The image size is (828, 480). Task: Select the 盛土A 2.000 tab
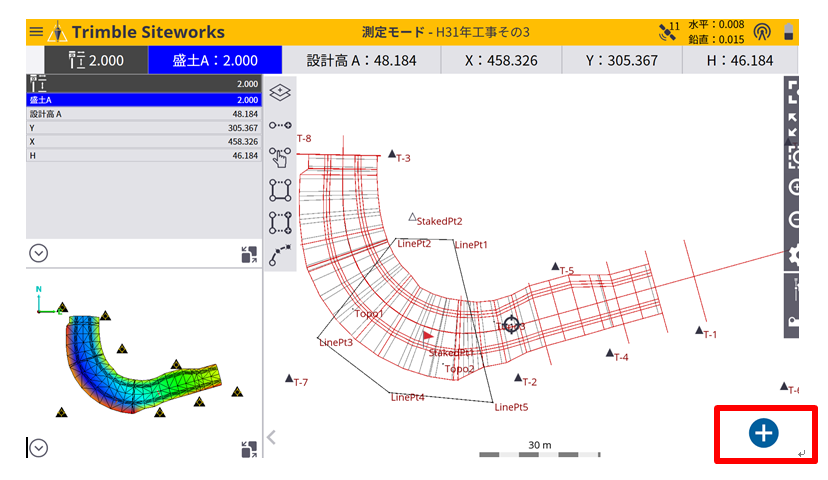coord(214,60)
